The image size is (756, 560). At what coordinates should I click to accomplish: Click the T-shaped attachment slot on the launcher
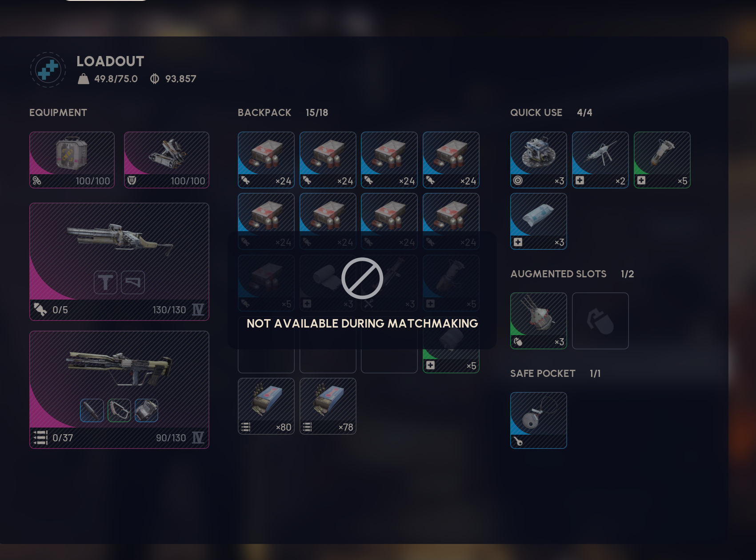105,282
